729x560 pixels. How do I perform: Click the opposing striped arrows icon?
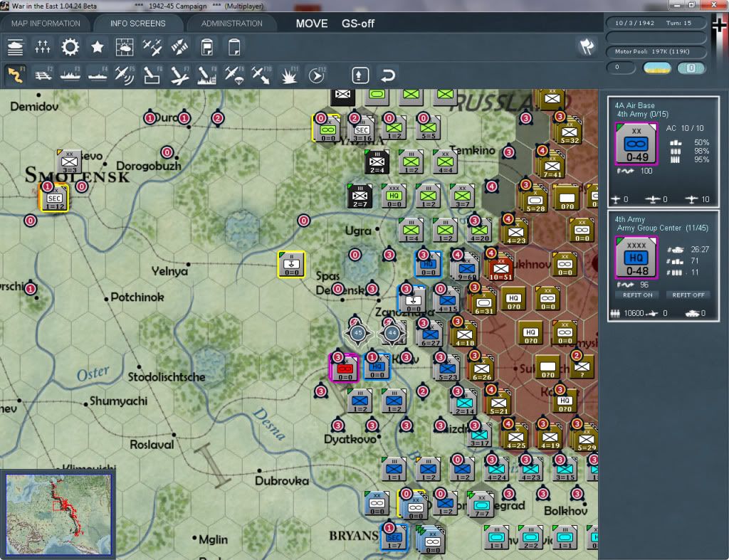(179, 47)
